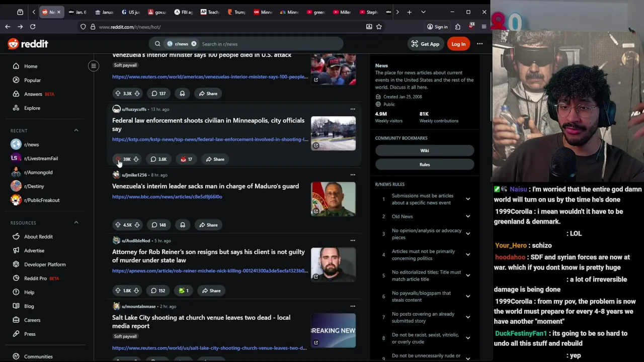Viewport: 644px width, 362px height.
Task: Select Popular in the left sidebar
Action: point(32,80)
